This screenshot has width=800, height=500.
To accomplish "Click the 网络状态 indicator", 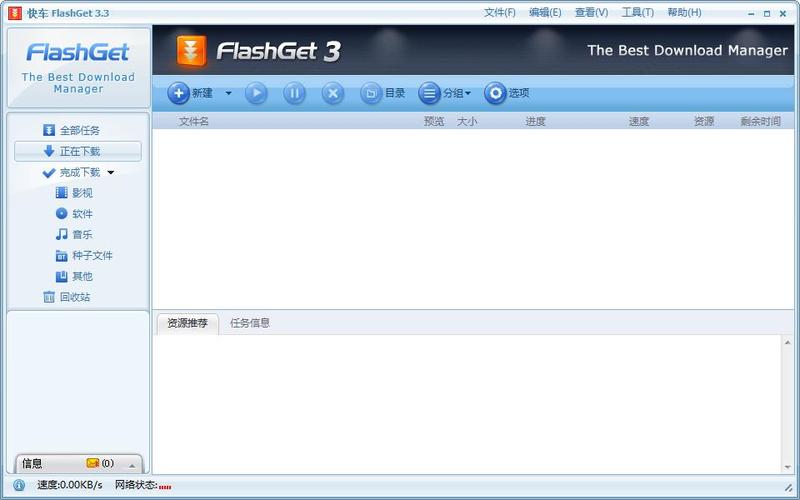I will click(143, 485).
